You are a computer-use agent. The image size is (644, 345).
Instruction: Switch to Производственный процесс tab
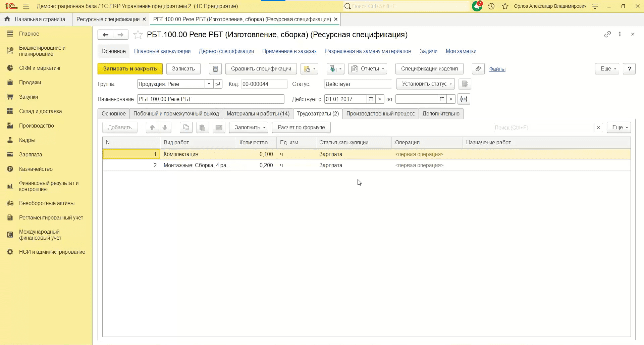click(x=381, y=114)
